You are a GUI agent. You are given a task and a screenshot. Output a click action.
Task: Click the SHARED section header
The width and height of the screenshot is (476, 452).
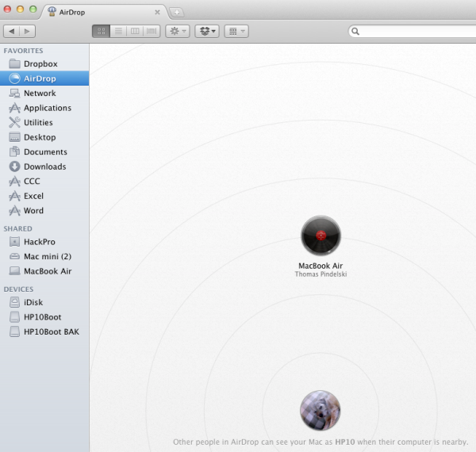[x=18, y=228]
